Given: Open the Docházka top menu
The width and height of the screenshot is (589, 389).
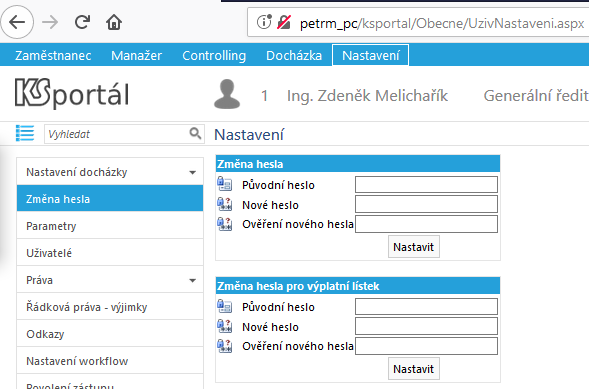Looking at the screenshot, I should 294,56.
